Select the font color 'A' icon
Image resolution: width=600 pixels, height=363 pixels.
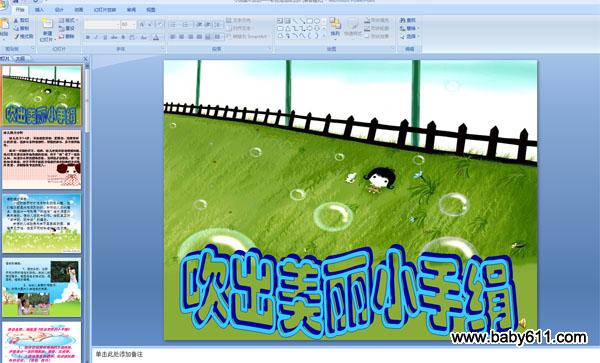(x=155, y=37)
